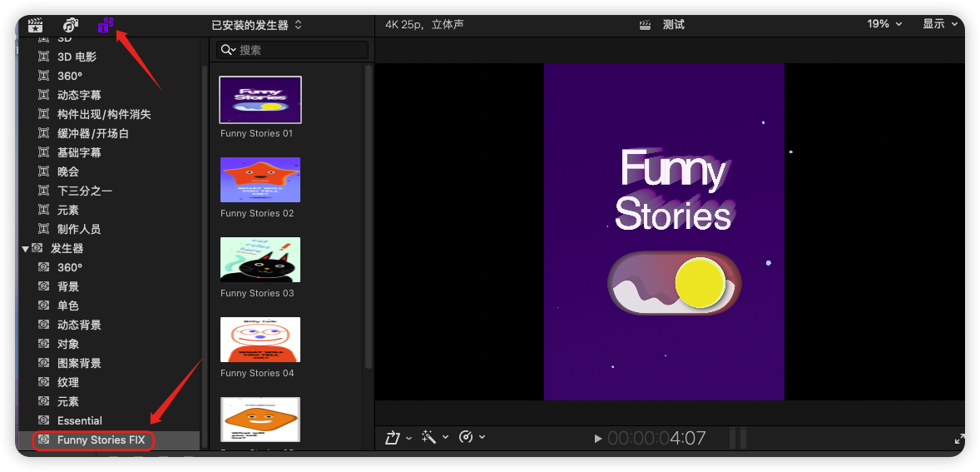Screen dimensions: 980x472
Task: Click the 测试 project clapperboard icon
Action: pos(645,25)
